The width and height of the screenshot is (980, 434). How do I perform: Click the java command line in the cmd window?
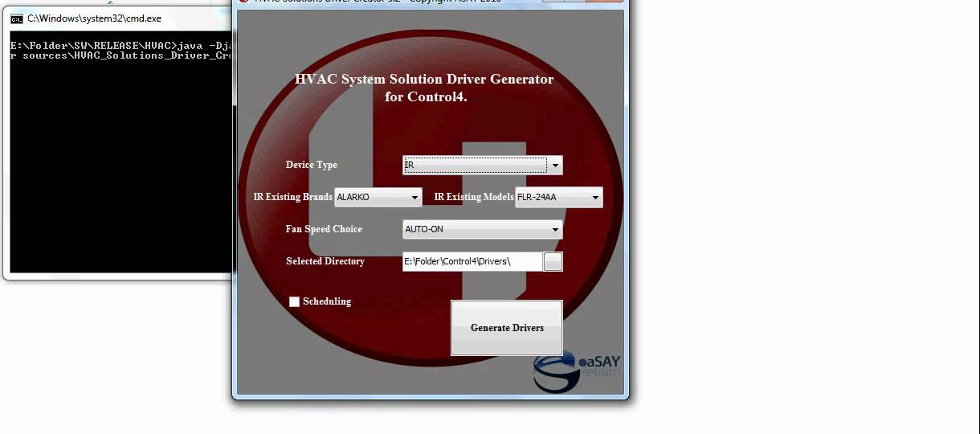point(122,51)
